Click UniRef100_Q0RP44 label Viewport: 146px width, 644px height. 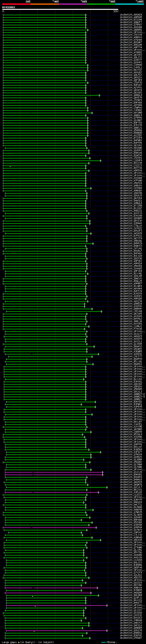pos(131,527)
